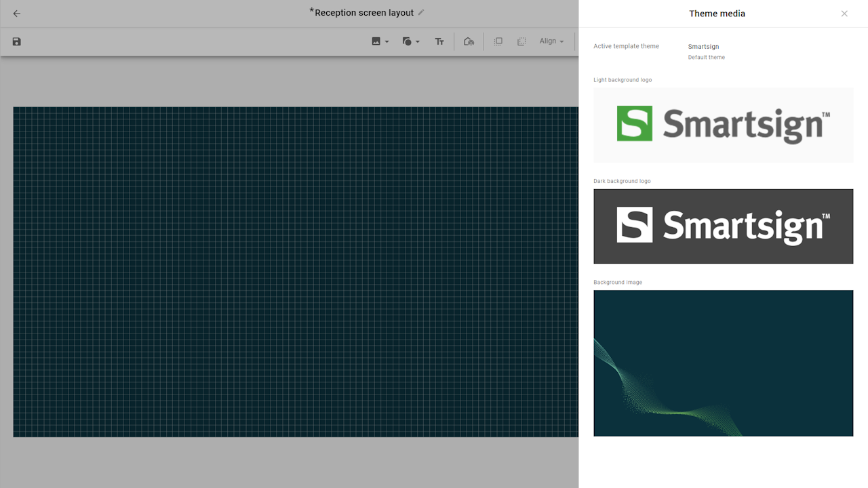868x488 pixels.
Task: Select the dark background Smartsign logo
Action: tap(723, 226)
